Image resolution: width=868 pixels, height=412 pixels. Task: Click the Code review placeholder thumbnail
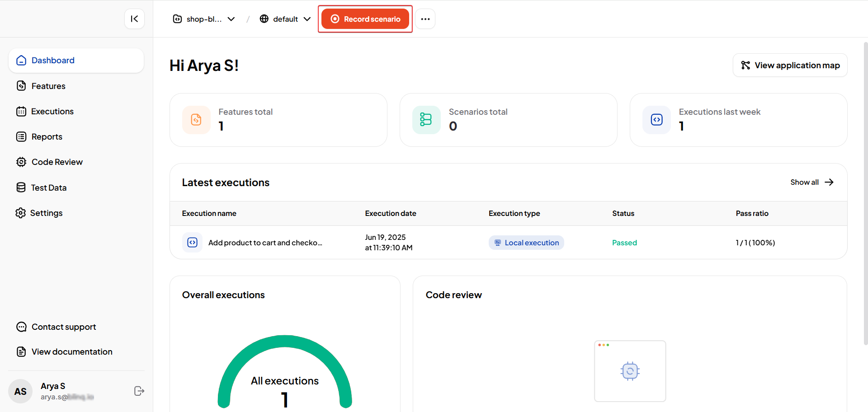pos(630,371)
